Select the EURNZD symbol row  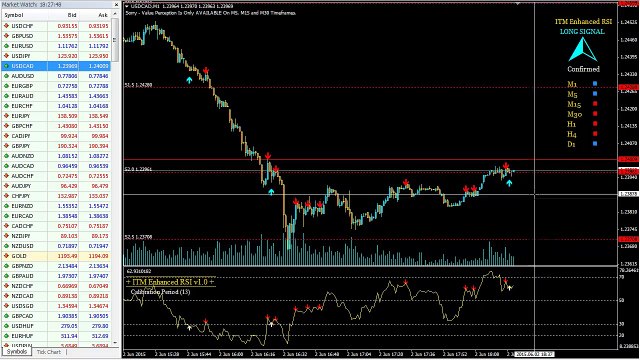[x=56, y=206]
